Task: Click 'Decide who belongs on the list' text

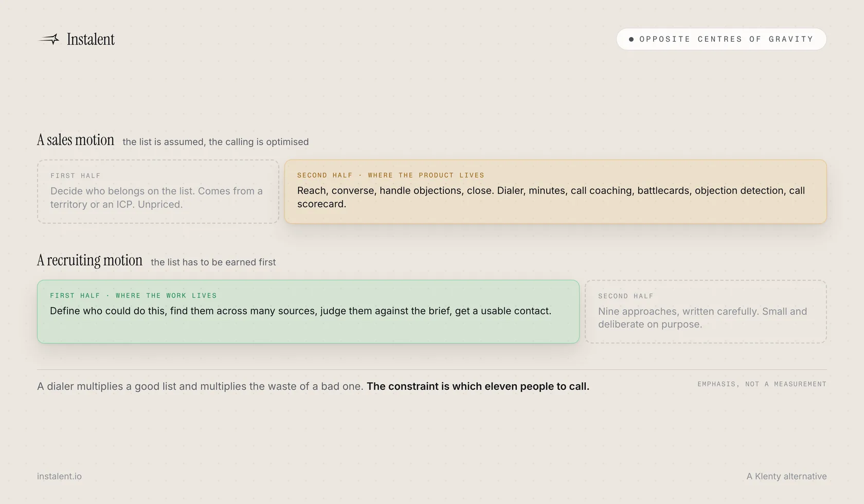Action: click(x=156, y=197)
